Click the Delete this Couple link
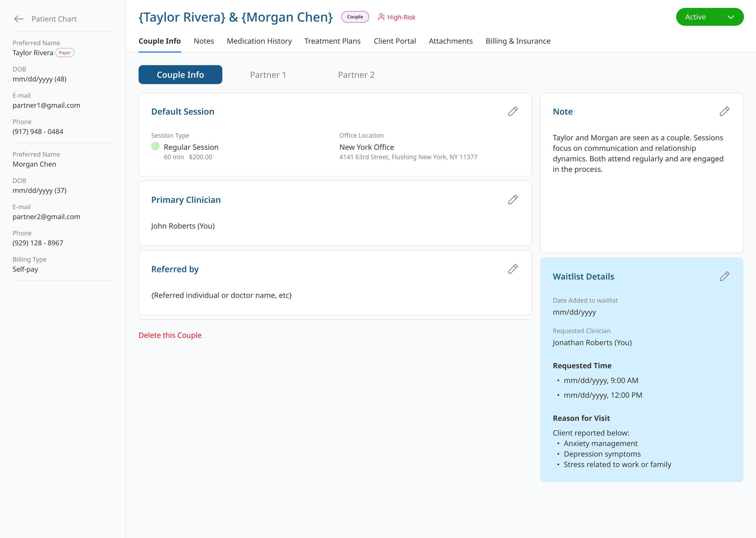The width and height of the screenshot is (756, 538). click(170, 335)
